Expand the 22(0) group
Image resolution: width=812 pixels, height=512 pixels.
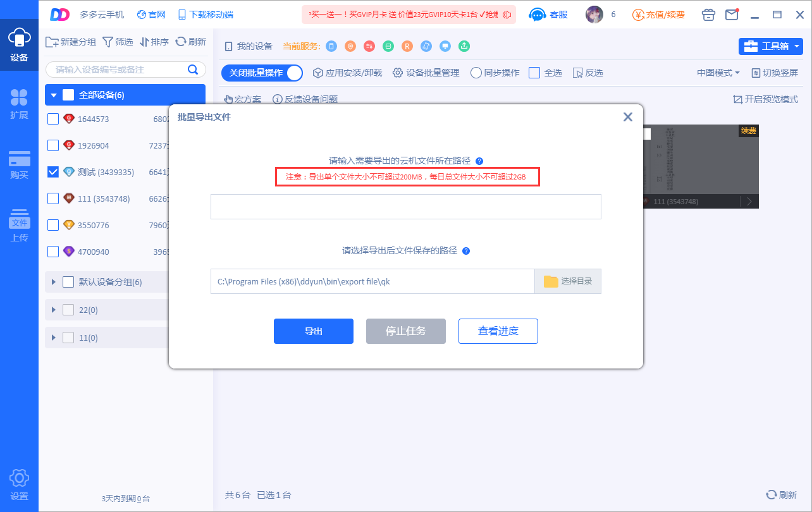point(54,310)
